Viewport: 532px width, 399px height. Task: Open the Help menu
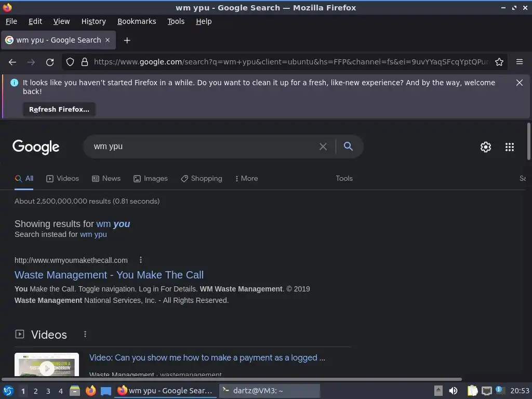pos(204,21)
